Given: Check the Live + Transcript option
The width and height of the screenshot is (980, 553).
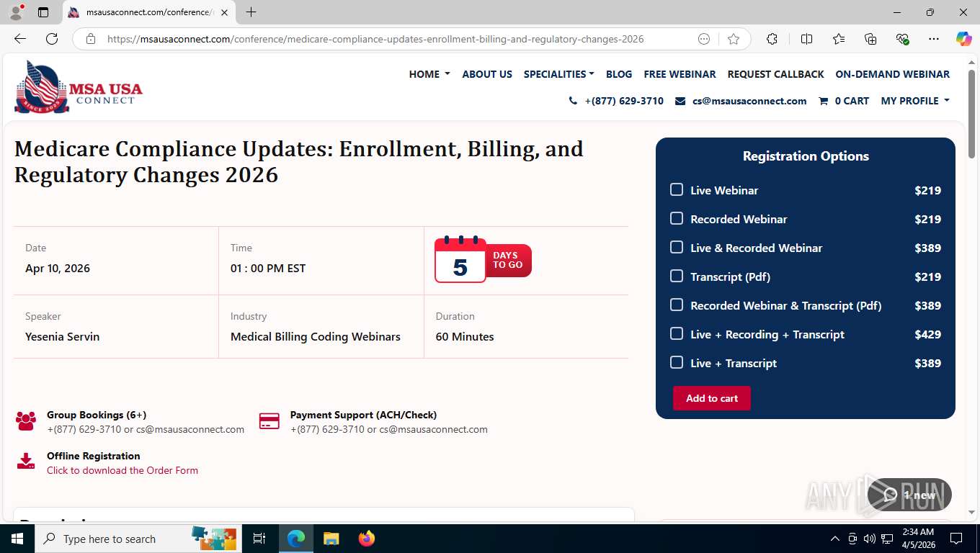Looking at the screenshot, I should [x=677, y=362].
